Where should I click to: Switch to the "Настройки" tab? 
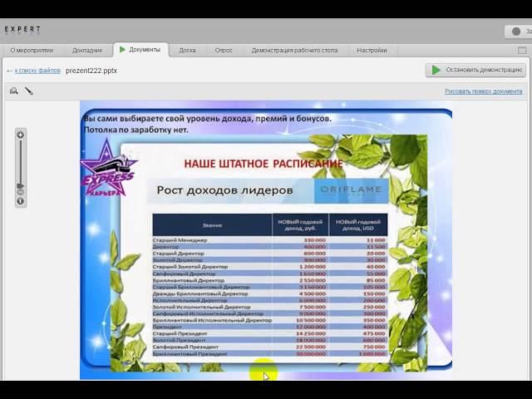coord(372,50)
